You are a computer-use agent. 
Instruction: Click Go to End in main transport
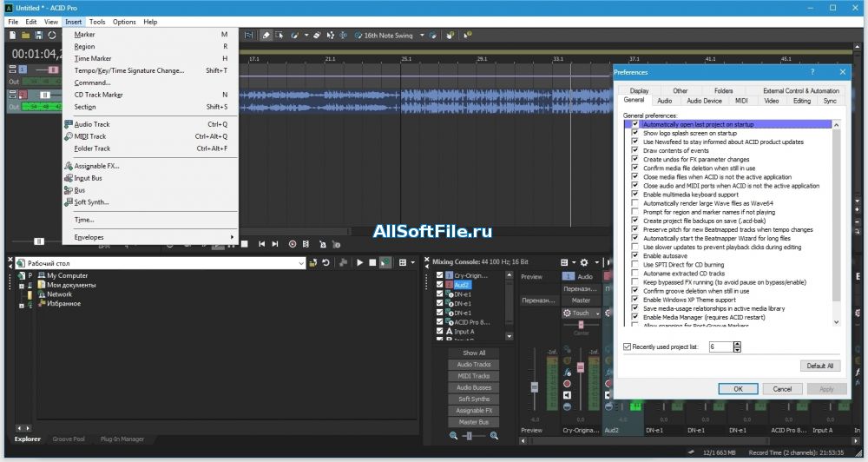click(x=275, y=244)
